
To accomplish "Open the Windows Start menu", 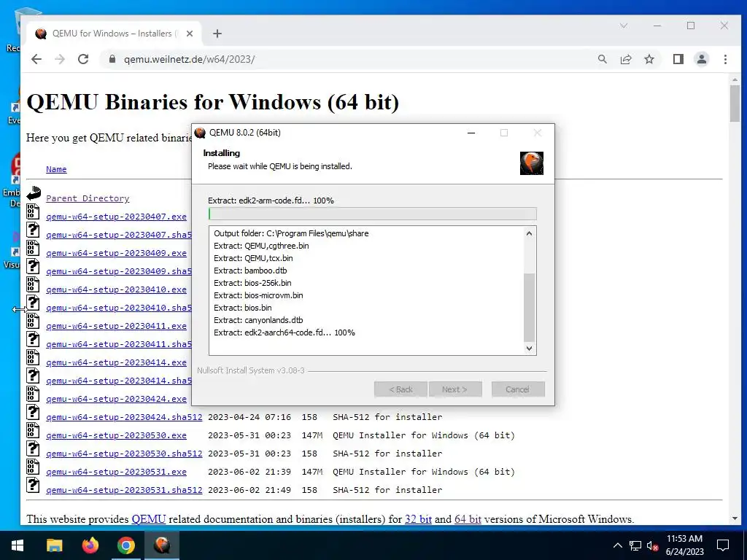I will click(x=18, y=545).
